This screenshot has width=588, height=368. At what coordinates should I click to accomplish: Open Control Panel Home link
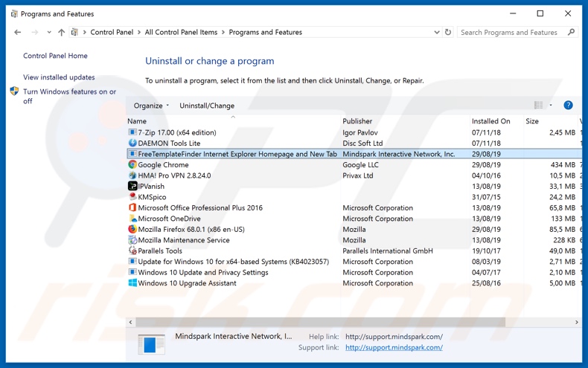coord(55,56)
